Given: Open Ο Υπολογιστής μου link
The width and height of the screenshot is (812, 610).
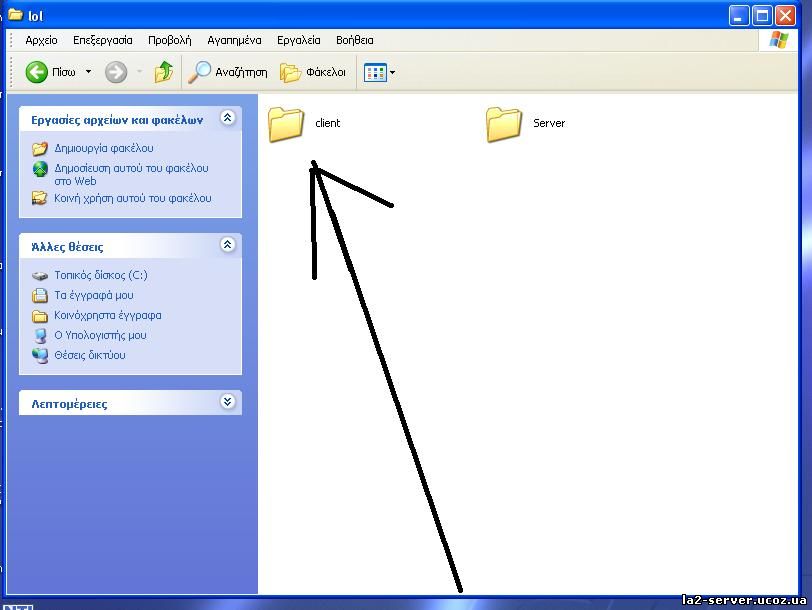Looking at the screenshot, I should click(x=100, y=335).
